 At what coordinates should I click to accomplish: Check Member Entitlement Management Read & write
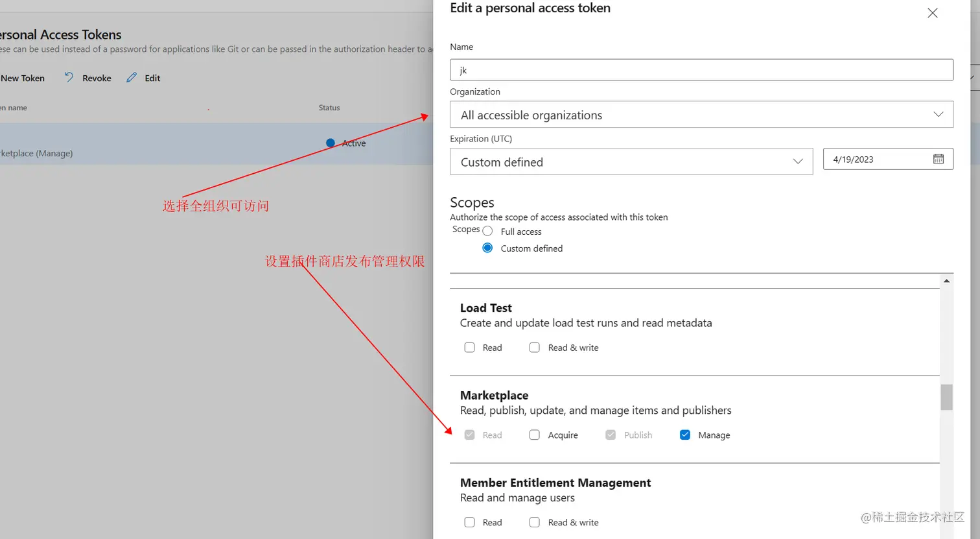pos(534,522)
